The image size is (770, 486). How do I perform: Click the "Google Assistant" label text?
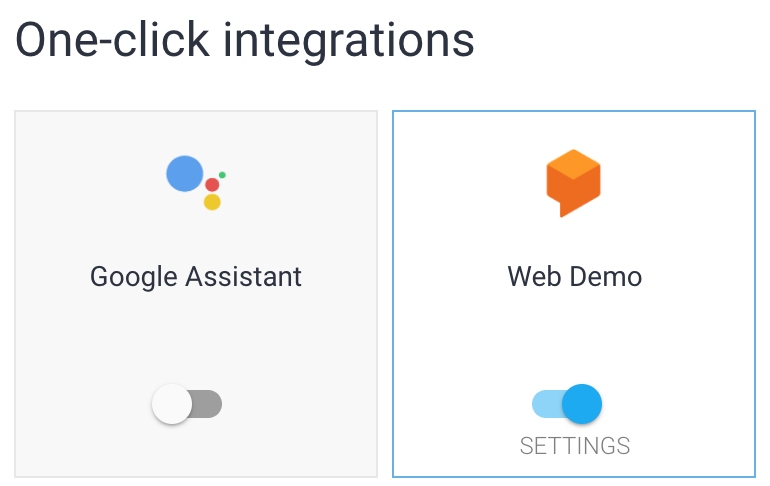196,276
